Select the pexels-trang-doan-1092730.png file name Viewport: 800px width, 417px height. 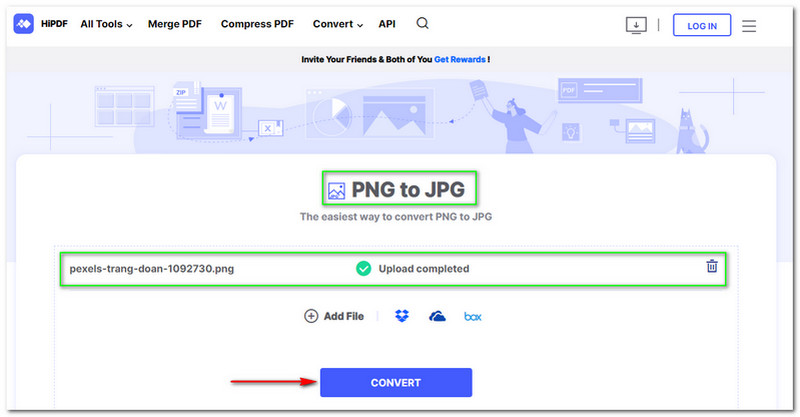[x=152, y=268]
